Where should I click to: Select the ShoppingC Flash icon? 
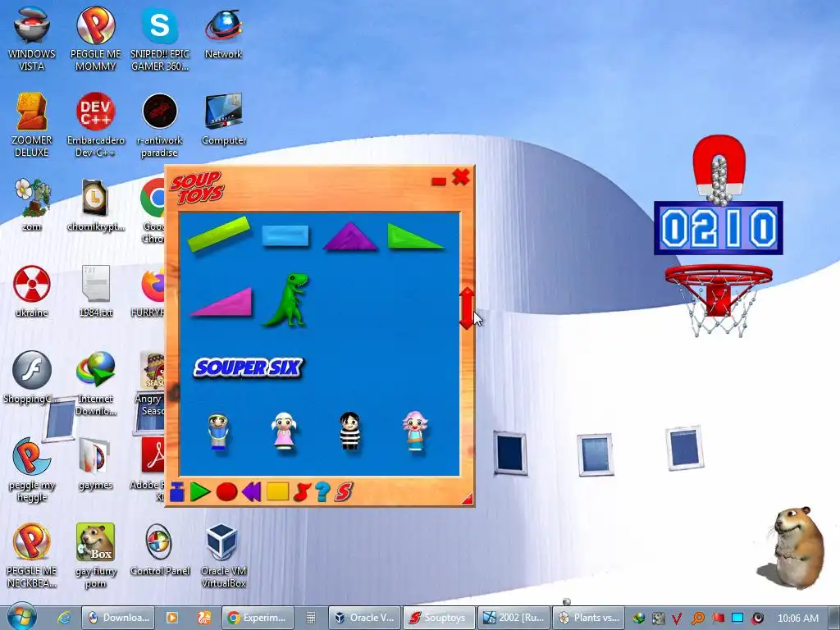32,377
